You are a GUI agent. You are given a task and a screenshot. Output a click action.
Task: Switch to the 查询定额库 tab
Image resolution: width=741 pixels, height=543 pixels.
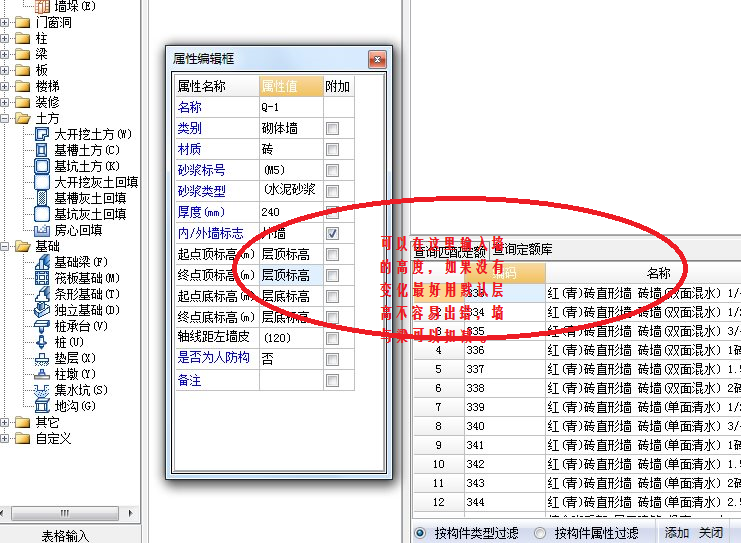[523, 249]
